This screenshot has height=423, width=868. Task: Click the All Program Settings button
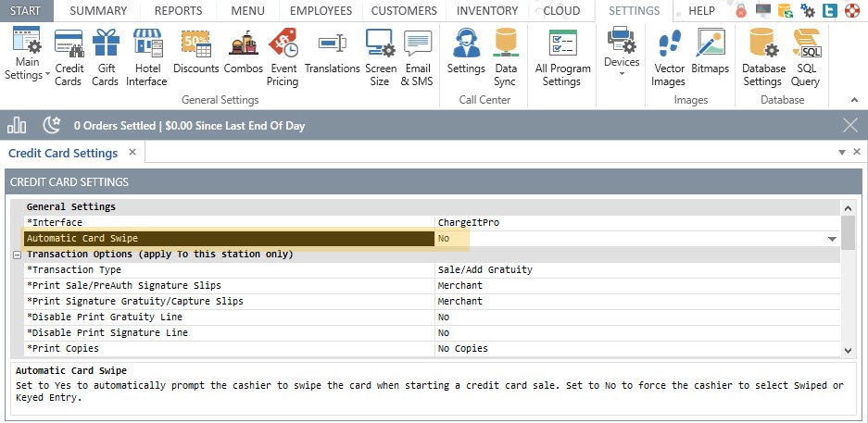click(561, 57)
